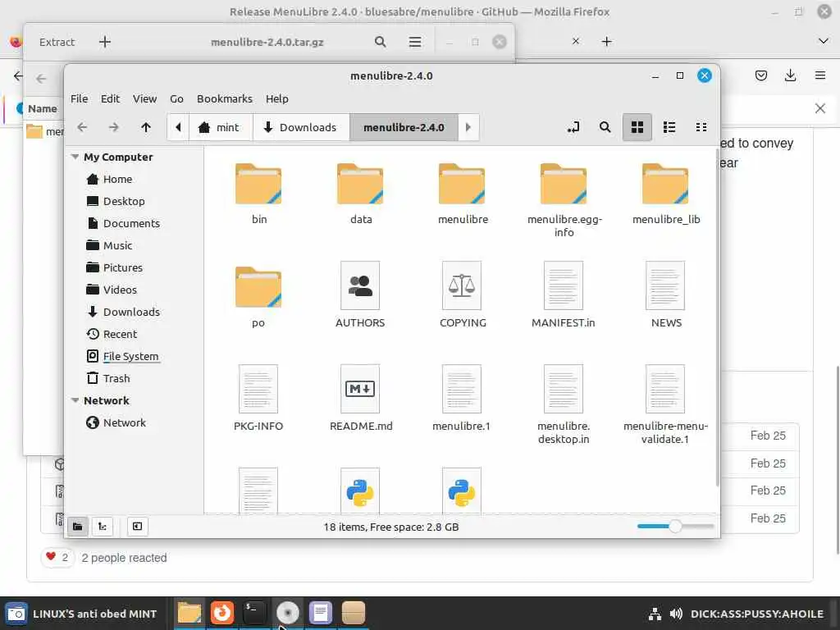Viewport: 840px width, 630px height.
Task: Open the archive manager's hamburger menu
Action: (x=414, y=42)
